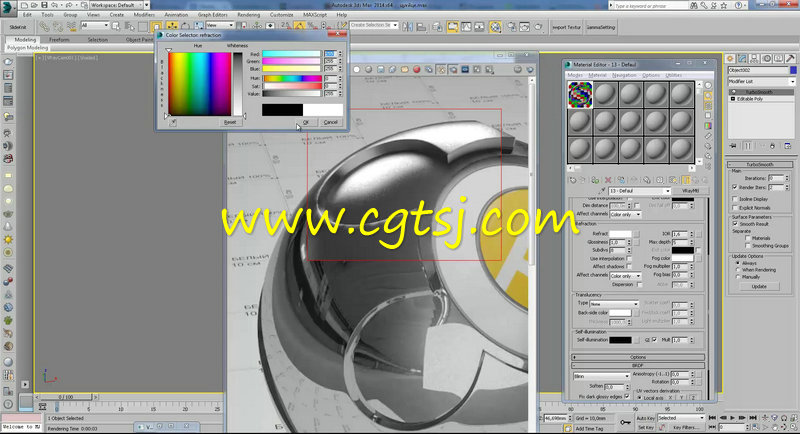Open the selection filter All dropdown

pos(95,25)
